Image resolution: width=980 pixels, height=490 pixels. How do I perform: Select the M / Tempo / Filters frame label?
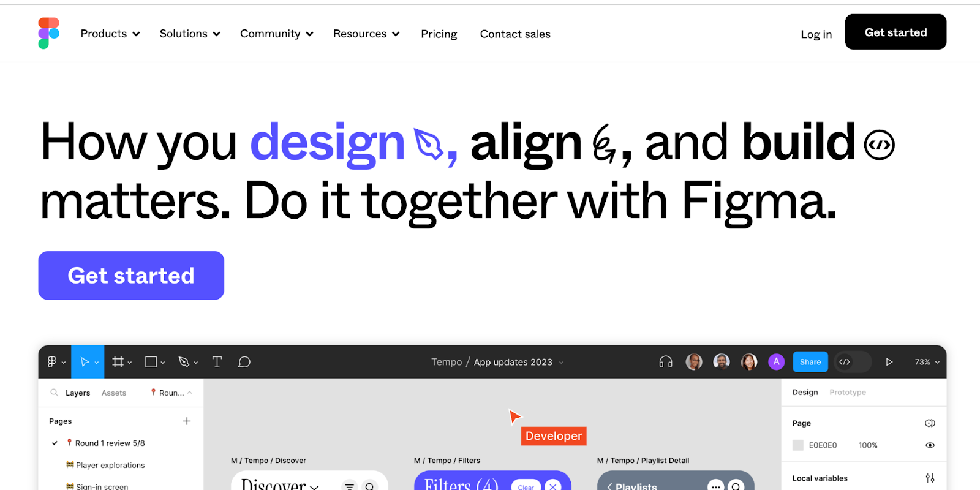(447, 461)
